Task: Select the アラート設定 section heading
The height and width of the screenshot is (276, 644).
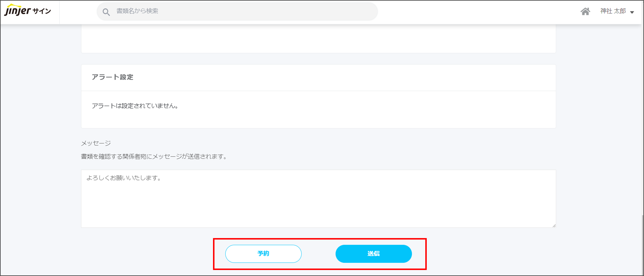Action: (112, 77)
